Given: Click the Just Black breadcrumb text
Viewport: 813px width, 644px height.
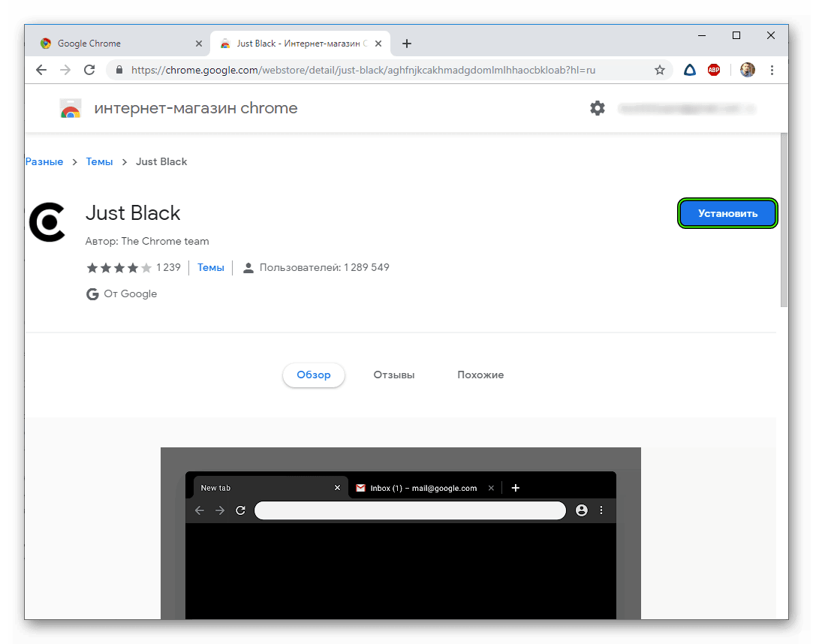Looking at the screenshot, I should pos(161,162).
